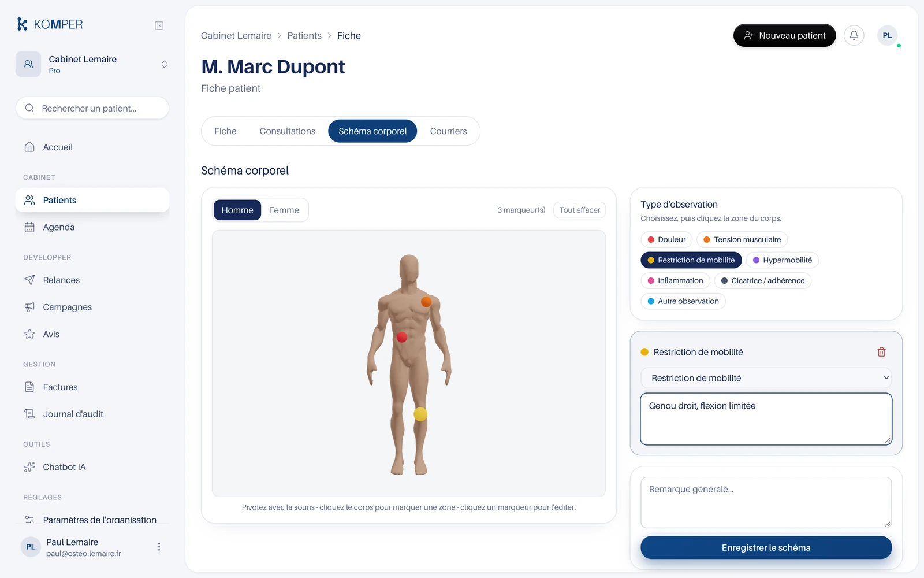Go to Accueil in the sidebar

[x=92, y=147]
